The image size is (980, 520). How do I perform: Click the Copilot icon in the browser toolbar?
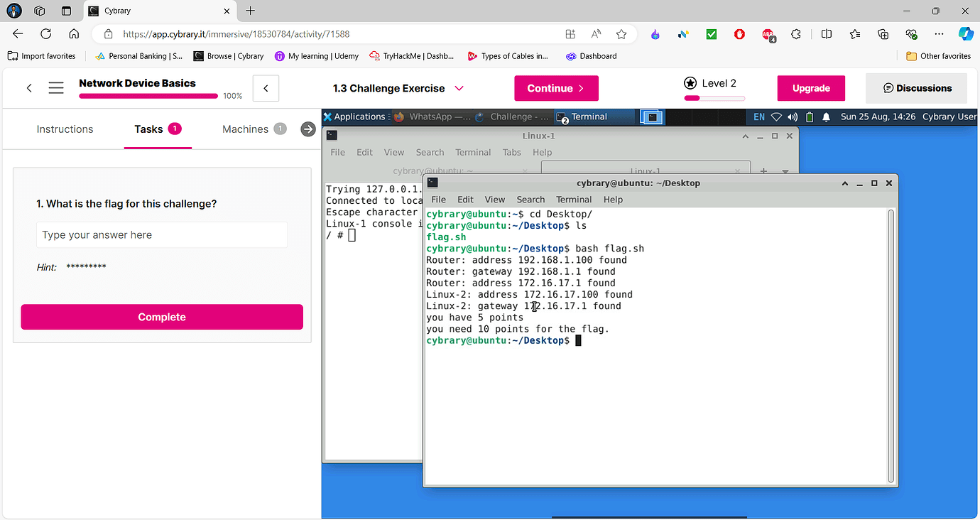965,33
